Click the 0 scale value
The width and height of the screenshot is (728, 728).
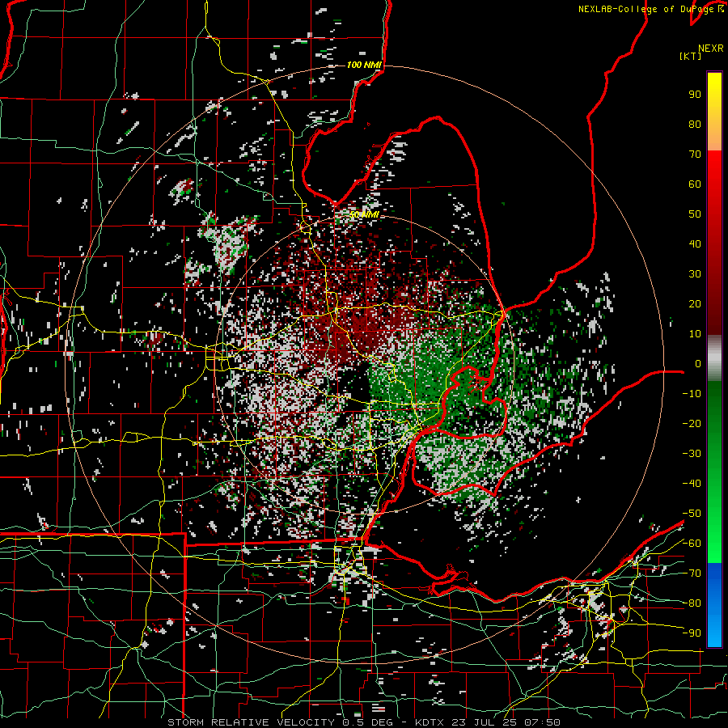click(698, 364)
